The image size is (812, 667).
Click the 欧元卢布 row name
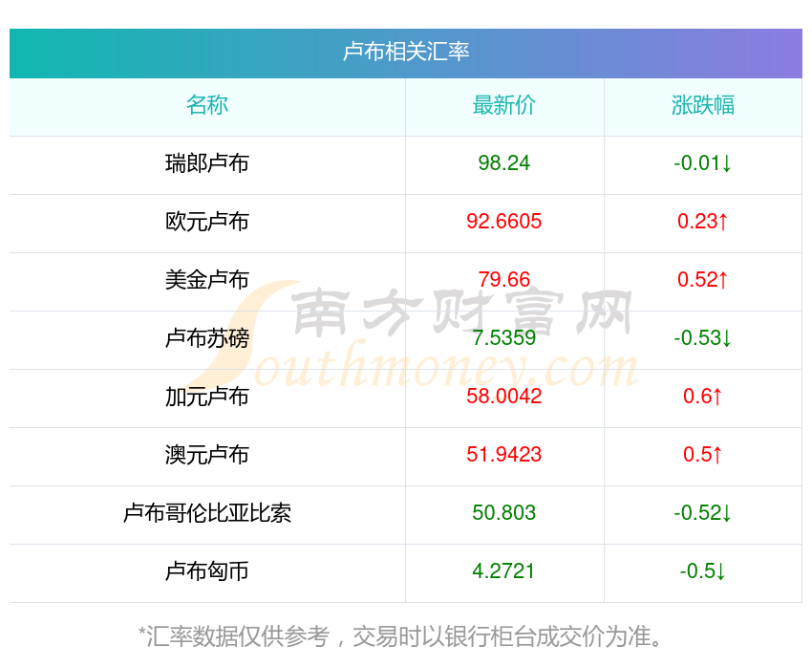[207, 222]
